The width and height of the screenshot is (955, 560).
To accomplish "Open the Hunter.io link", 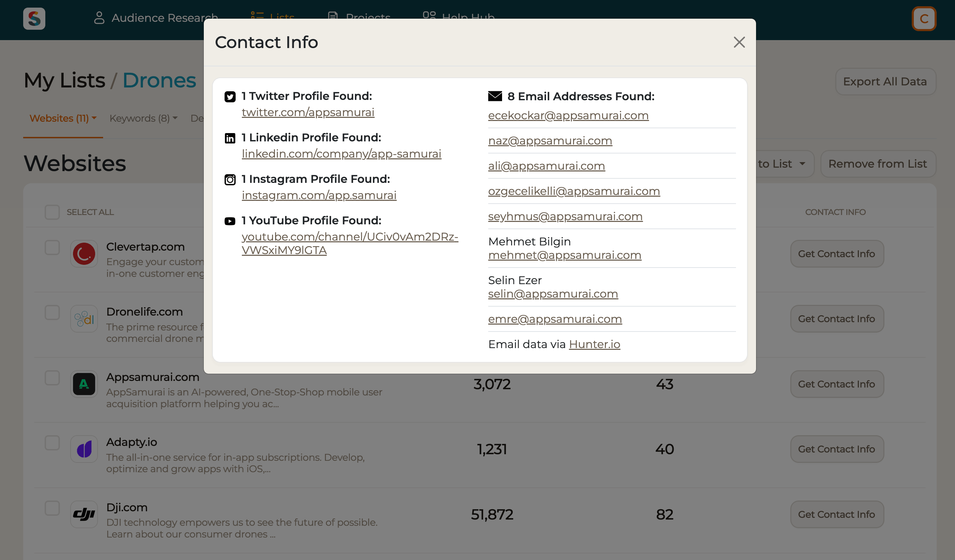I will tap(594, 344).
